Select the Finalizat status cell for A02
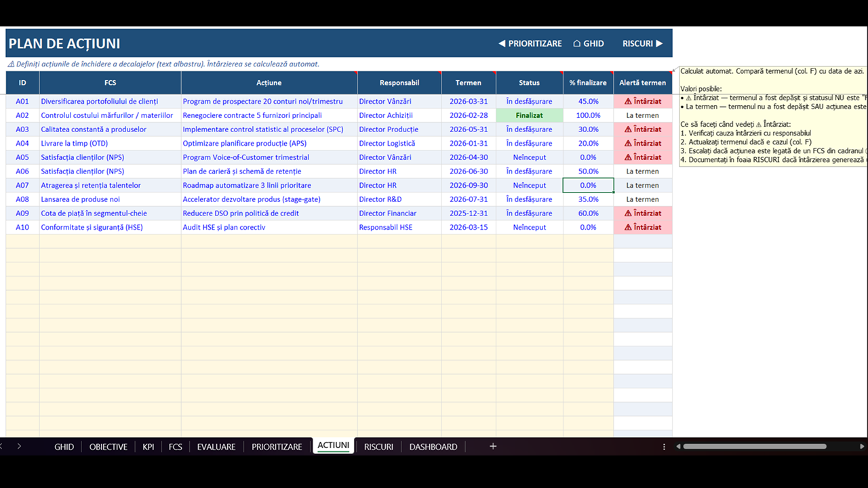Image resolution: width=868 pixels, height=488 pixels. coord(530,115)
